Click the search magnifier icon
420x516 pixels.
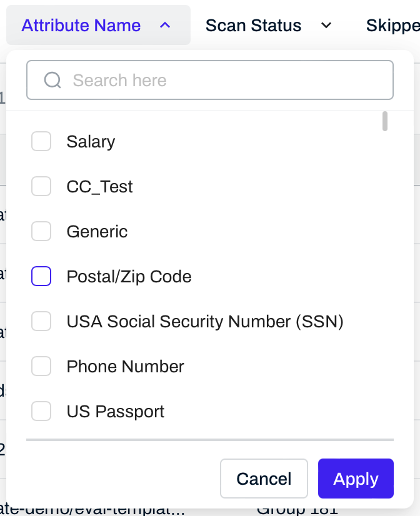click(52, 80)
